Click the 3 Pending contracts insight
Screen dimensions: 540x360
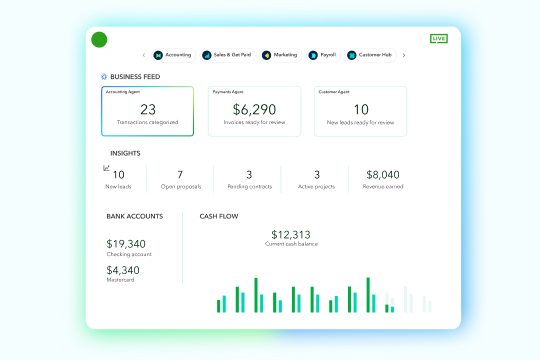point(249,179)
